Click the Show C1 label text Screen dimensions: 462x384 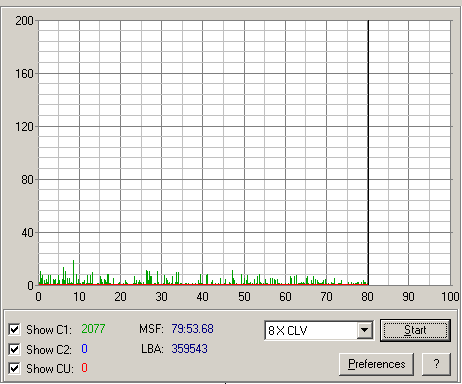point(49,330)
